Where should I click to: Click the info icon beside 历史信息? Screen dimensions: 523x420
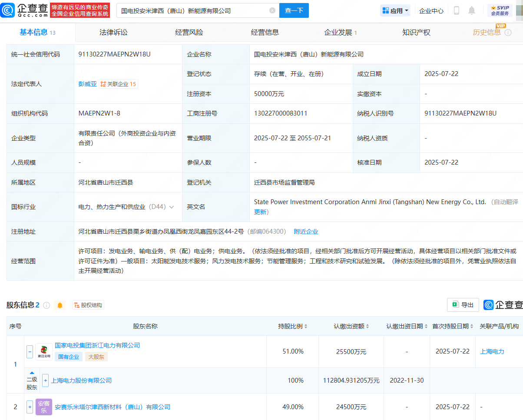tap(508, 33)
